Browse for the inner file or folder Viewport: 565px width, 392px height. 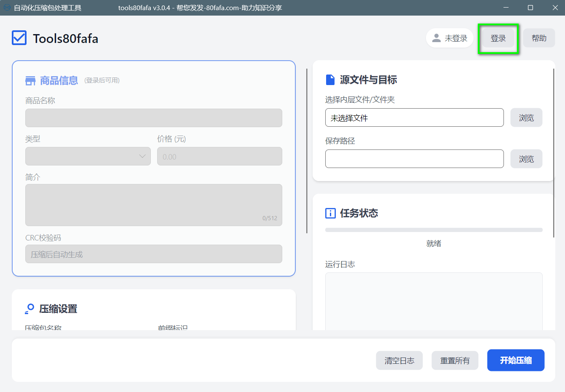pos(526,117)
